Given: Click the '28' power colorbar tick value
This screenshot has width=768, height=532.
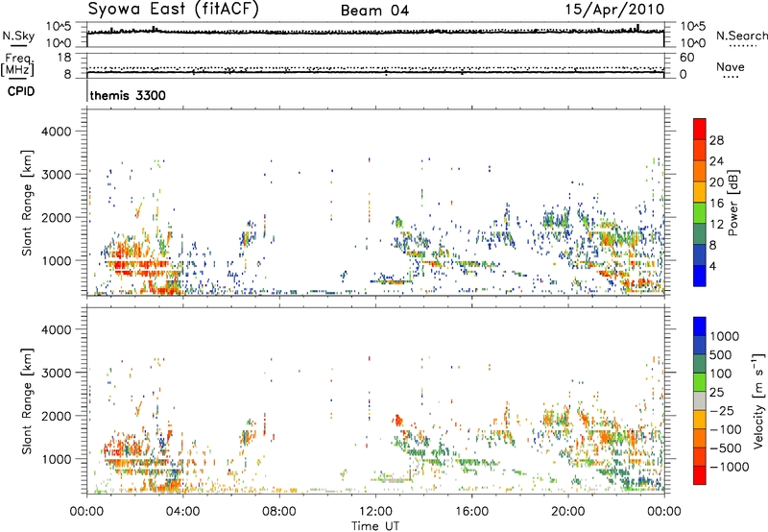Looking at the screenshot, I should pos(716,140).
